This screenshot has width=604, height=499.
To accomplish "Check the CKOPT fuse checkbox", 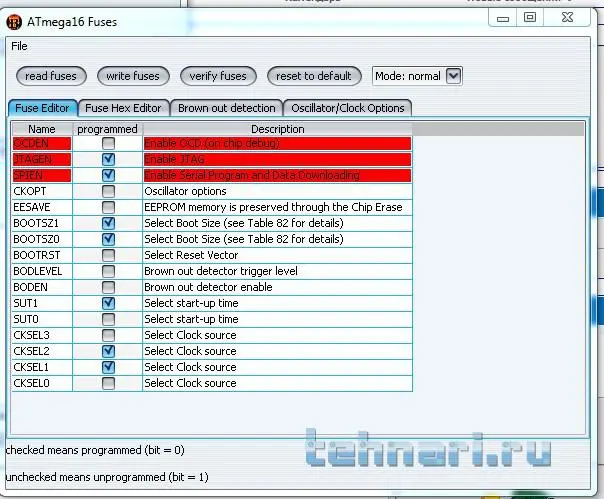I will [108, 191].
